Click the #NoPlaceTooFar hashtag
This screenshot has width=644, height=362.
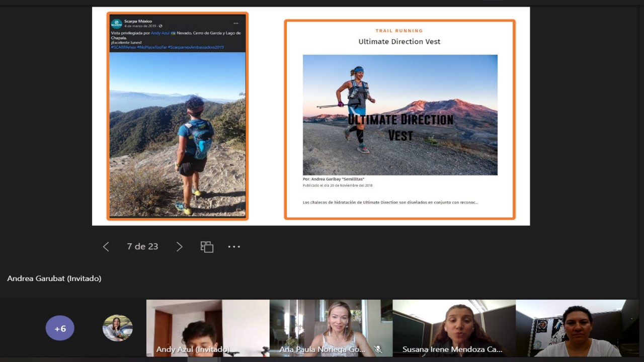(151, 47)
